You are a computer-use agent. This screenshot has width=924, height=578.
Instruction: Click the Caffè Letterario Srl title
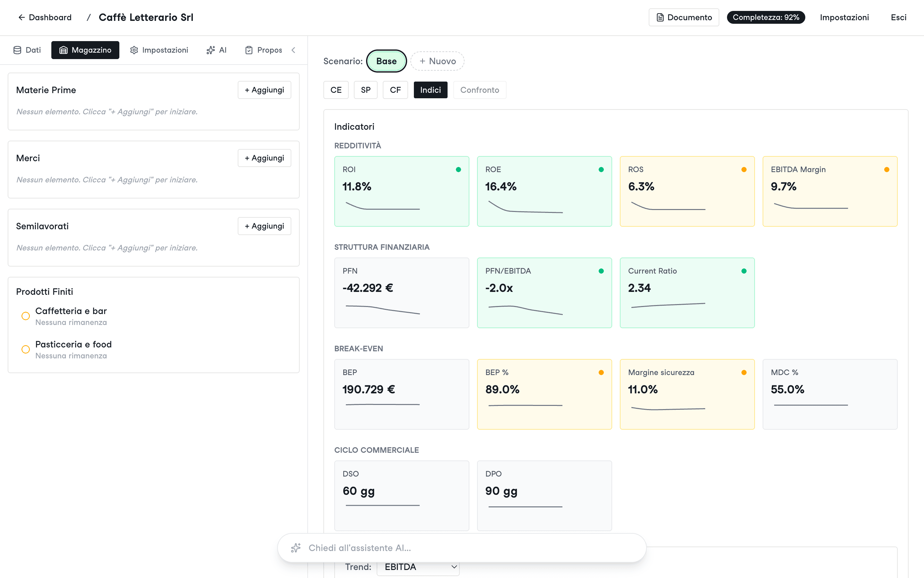(146, 17)
